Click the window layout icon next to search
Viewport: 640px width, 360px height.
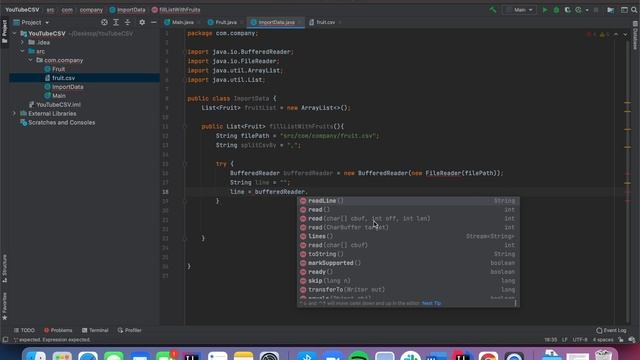624,10
